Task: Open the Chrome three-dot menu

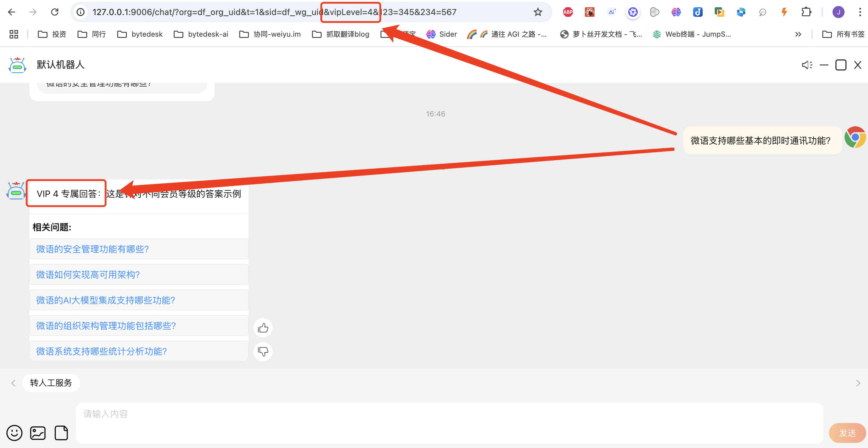Action: [860, 12]
